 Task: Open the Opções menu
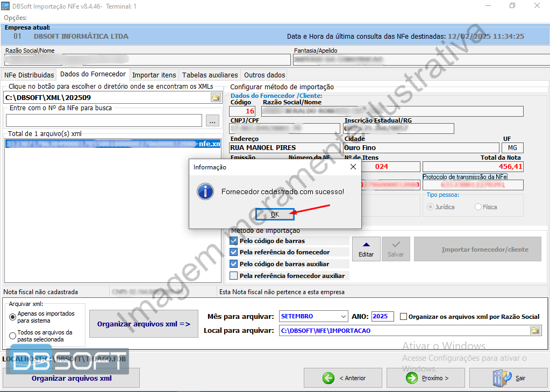click(x=15, y=18)
